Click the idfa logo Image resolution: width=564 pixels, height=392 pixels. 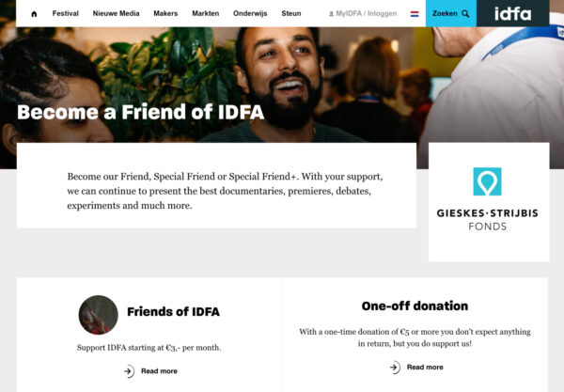(x=512, y=14)
